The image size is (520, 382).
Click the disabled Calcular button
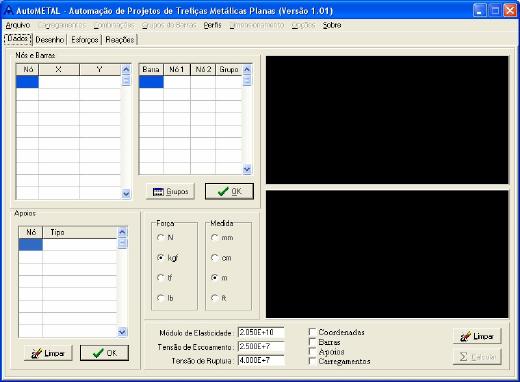pyautogui.click(x=477, y=357)
